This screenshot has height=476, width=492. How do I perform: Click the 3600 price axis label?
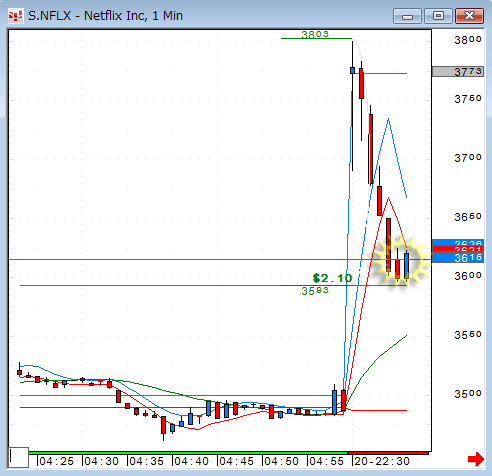[468, 276]
